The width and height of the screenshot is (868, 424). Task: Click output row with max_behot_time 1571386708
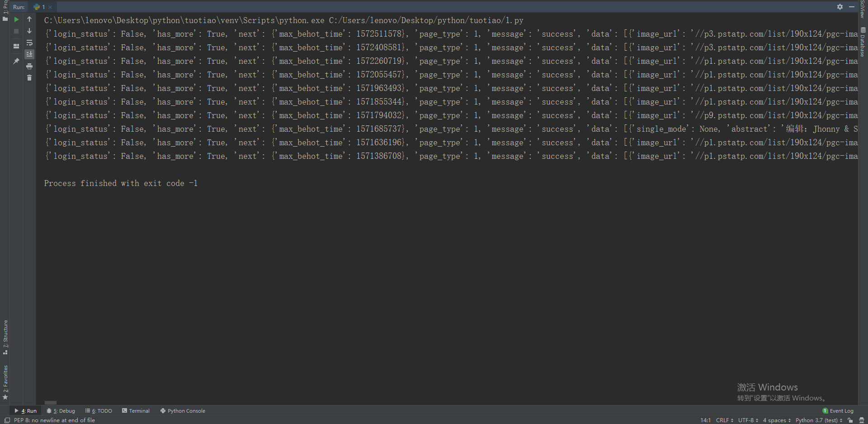pos(451,156)
